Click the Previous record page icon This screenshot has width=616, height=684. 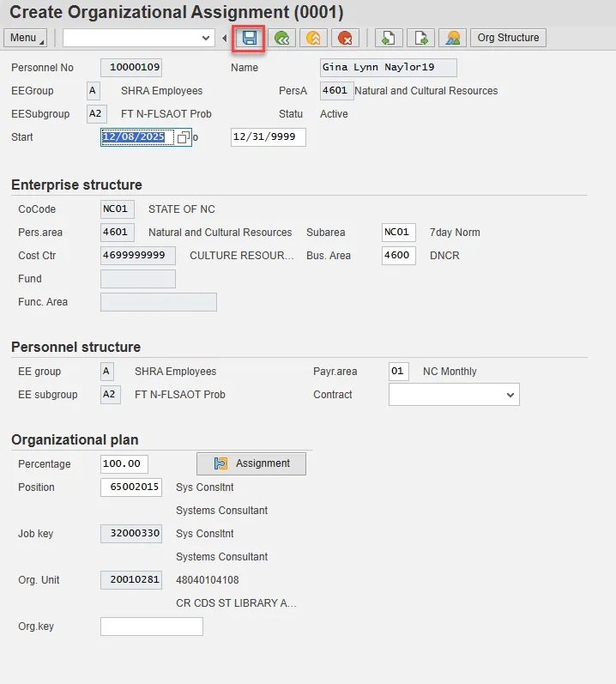(x=389, y=39)
